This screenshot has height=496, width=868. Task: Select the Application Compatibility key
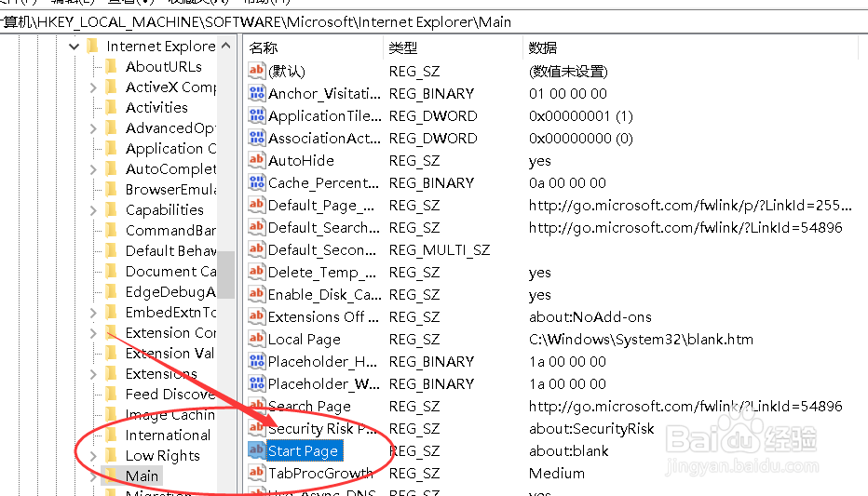pyautogui.click(x=170, y=149)
